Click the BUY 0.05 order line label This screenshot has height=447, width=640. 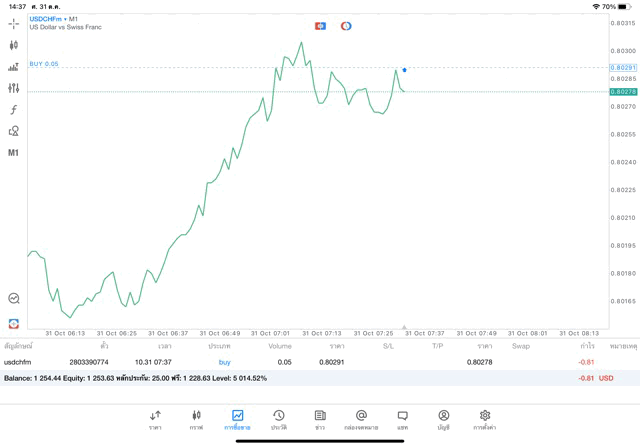pos(44,63)
